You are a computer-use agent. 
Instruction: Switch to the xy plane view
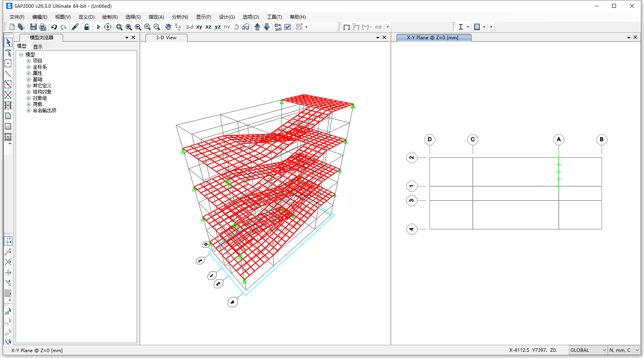click(199, 27)
